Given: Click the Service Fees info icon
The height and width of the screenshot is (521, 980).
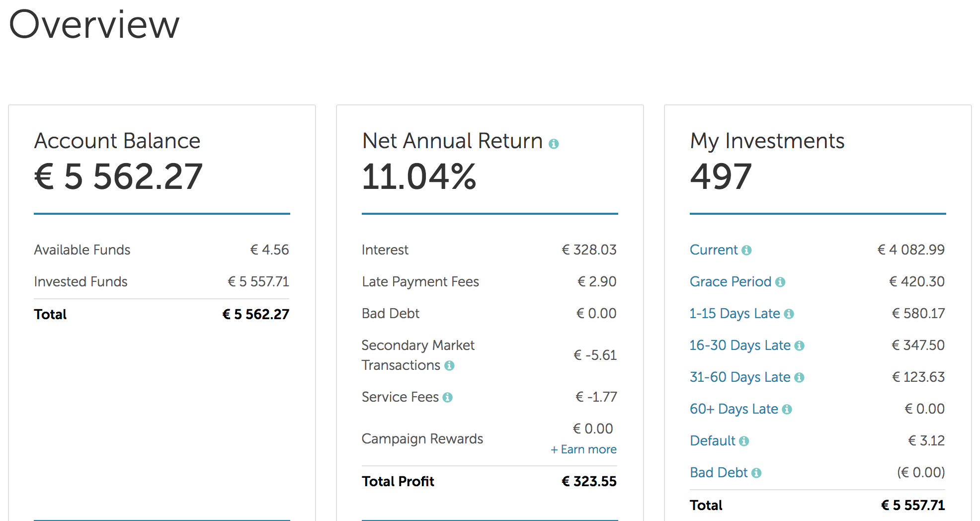Looking at the screenshot, I should [448, 397].
